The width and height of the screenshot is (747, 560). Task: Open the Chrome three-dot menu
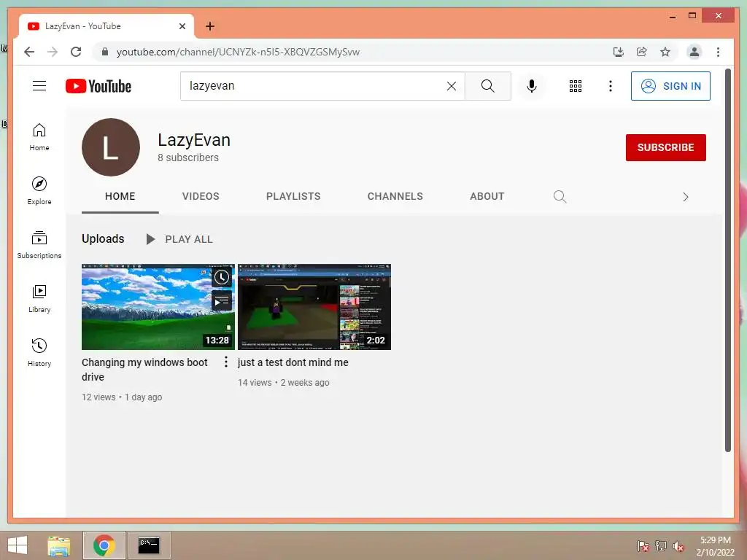(718, 52)
